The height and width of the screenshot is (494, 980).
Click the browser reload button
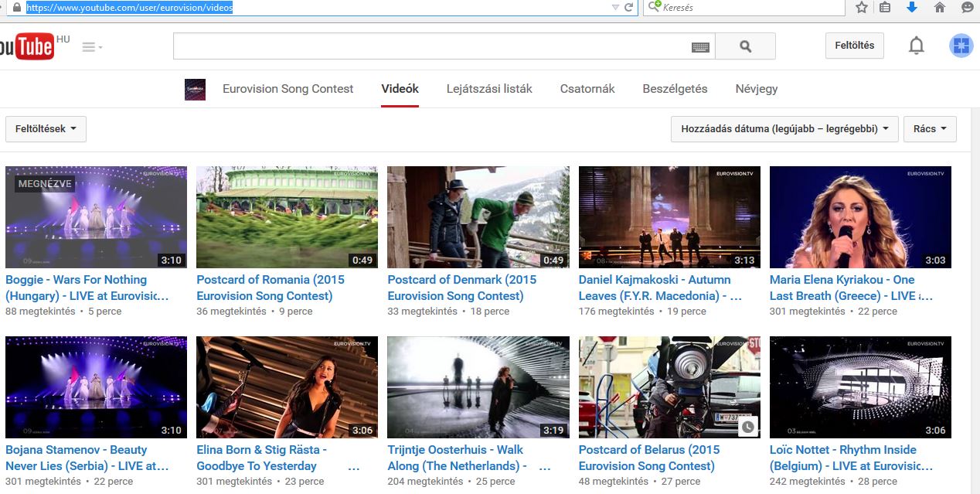pos(629,8)
